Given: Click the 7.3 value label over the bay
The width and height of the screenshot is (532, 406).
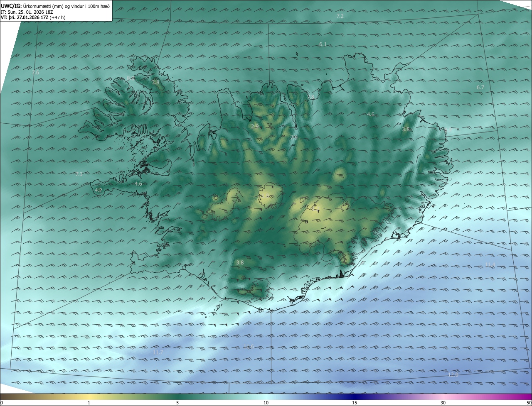Looking at the screenshot, I should [x=79, y=174].
